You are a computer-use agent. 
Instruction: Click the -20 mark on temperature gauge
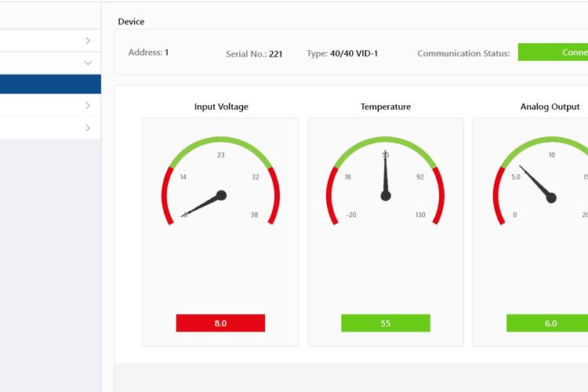[x=351, y=215]
